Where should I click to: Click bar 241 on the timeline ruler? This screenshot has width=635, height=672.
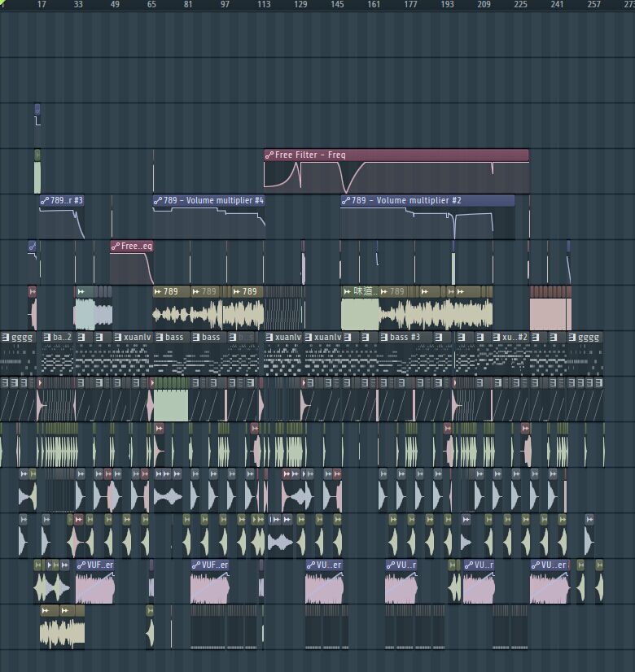[557, 5]
